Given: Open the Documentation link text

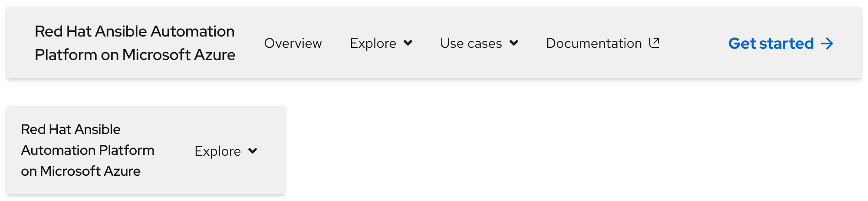Looking at the screenshot, I should coord(594,44).
